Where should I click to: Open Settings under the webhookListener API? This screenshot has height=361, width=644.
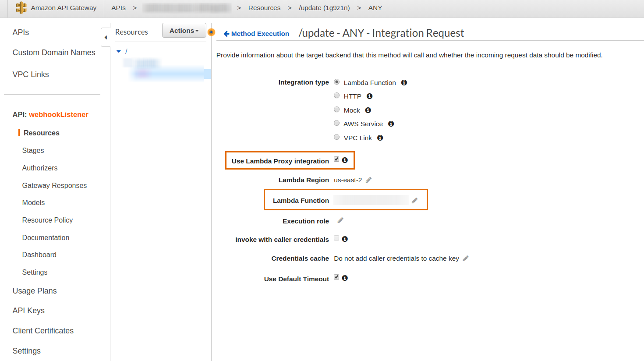pos(35,272)
